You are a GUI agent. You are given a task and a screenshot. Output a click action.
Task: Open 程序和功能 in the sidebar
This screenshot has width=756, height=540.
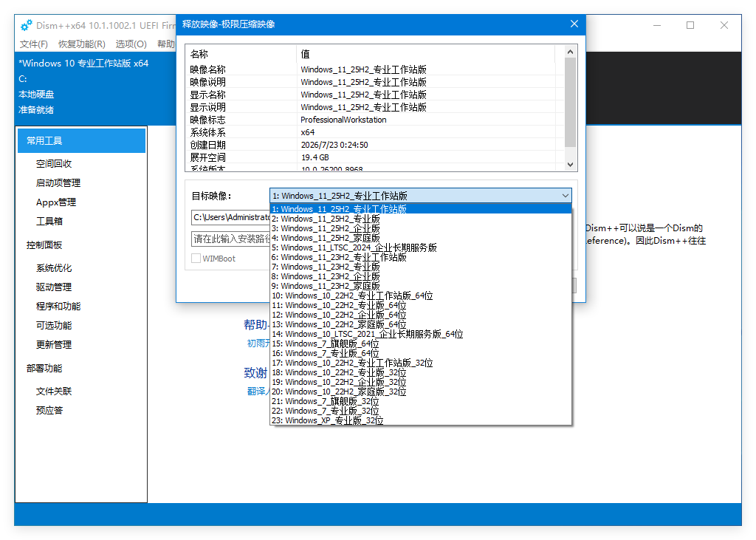58,307
